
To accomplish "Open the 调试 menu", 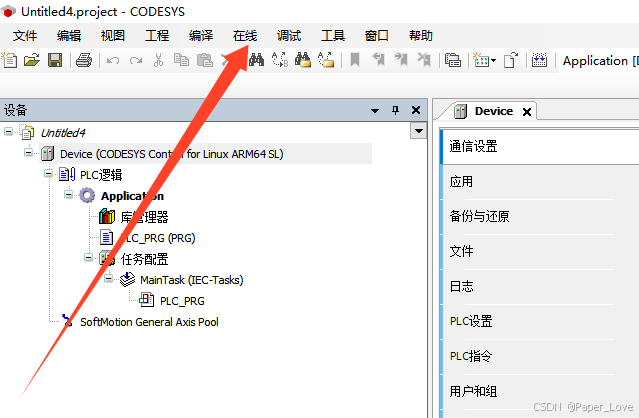I will (x=289, y=36).
